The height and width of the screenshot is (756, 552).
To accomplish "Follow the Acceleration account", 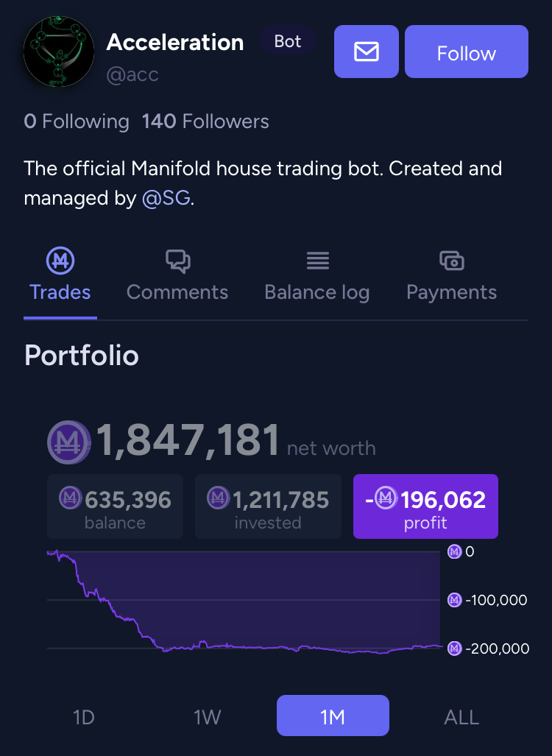I will [467, 52].
